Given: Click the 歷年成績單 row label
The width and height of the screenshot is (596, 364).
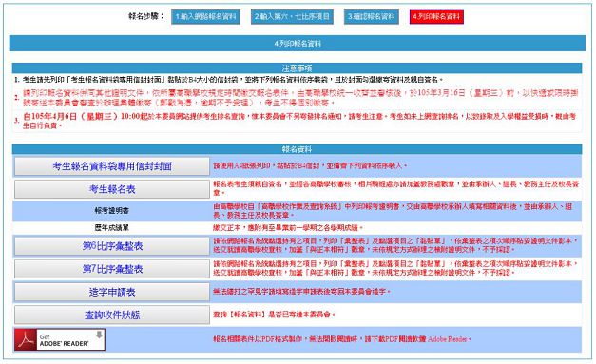Looking at the screenshot, I should (112, 227).
